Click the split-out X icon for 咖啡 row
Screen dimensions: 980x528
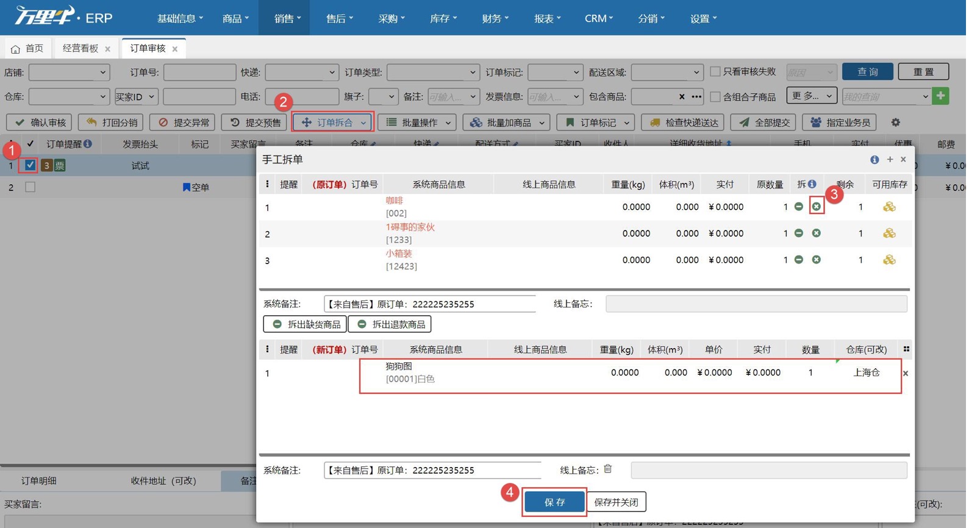816,207
